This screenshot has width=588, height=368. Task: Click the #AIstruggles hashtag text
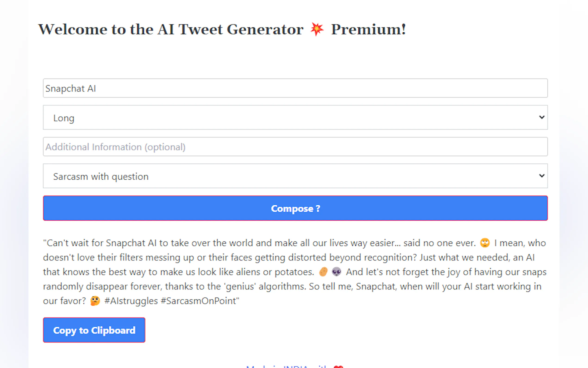pyautogui.click(x=131, y=301)
